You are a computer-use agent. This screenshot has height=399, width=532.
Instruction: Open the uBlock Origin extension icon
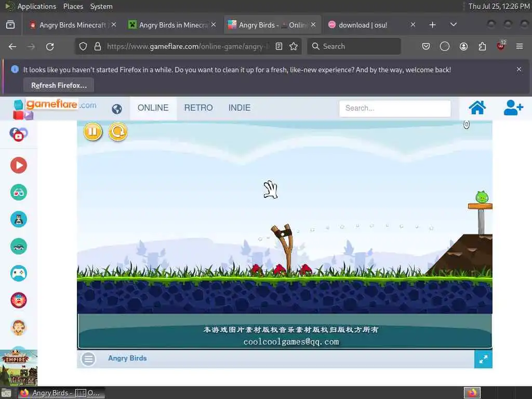(x=501, y=46)
